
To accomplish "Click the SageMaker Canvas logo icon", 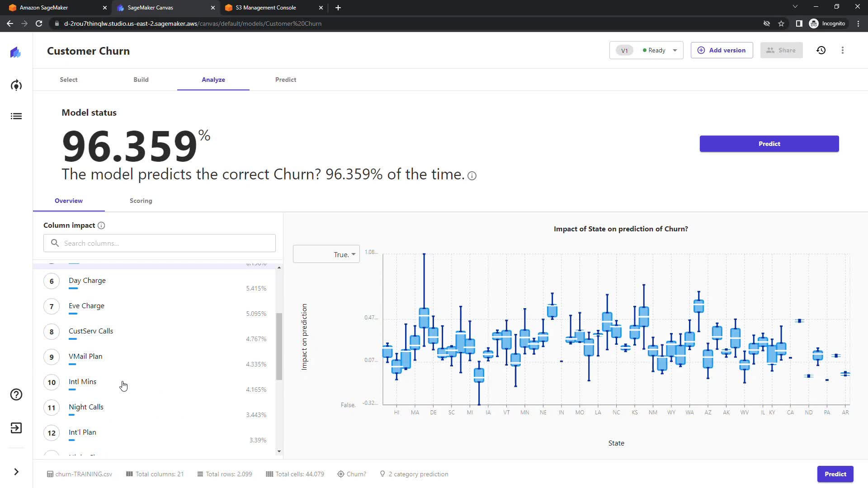I will [16, 52].
